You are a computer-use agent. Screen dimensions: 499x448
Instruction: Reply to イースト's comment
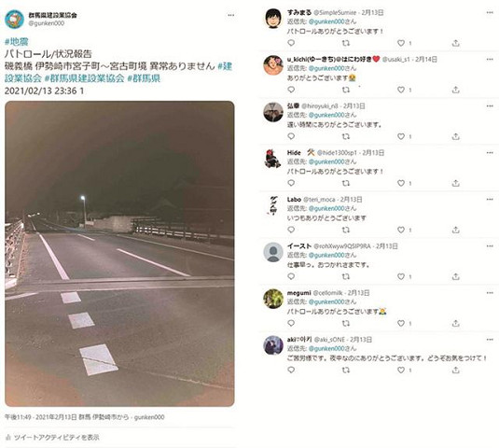[x=291, y=276]
